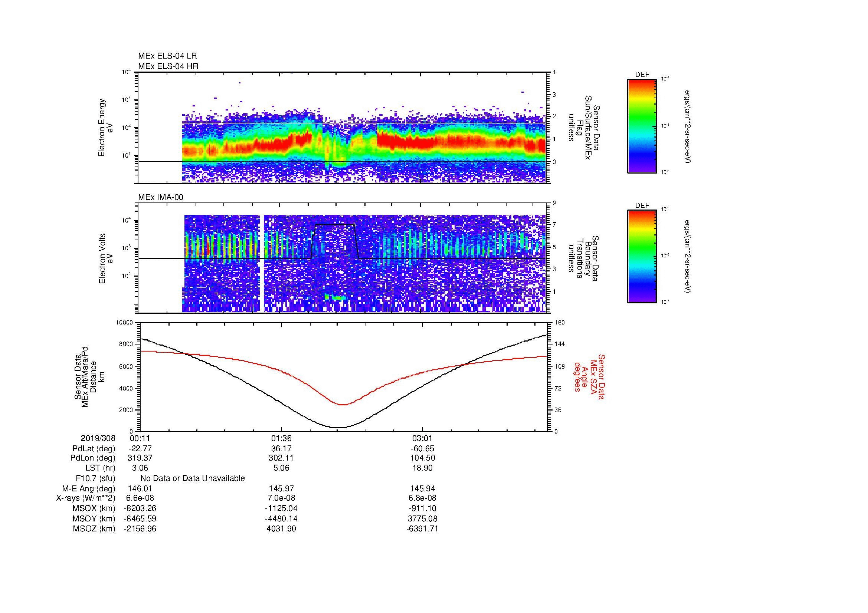Click PdLat value -60.65
The width and height of the screenshot is (868, 613).
(422, 449)
